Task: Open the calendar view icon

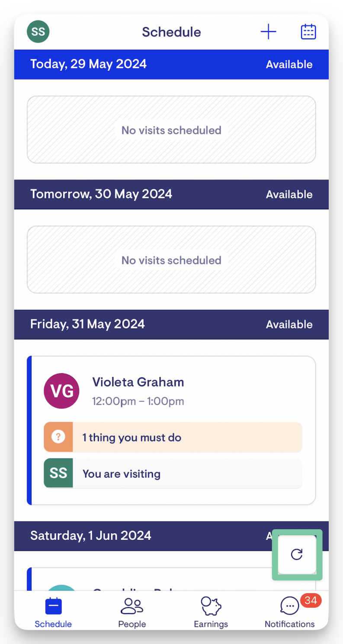Action: [308, 32]
